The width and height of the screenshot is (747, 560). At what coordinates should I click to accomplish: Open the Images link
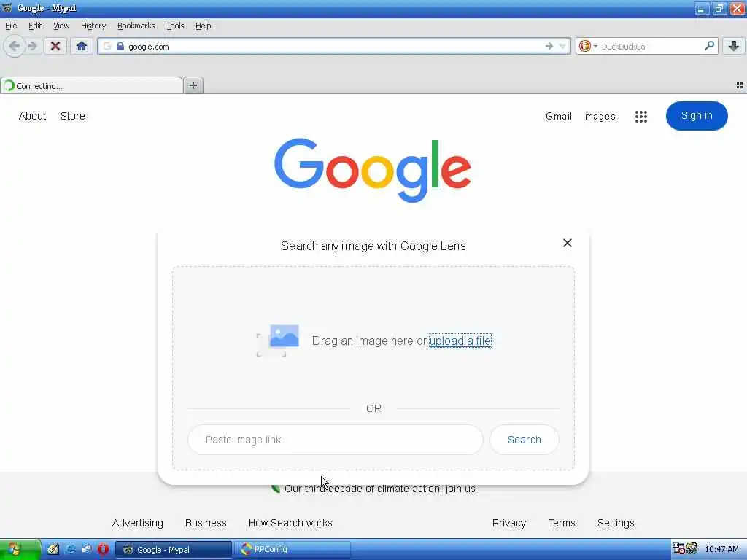[x=599, y=116]
